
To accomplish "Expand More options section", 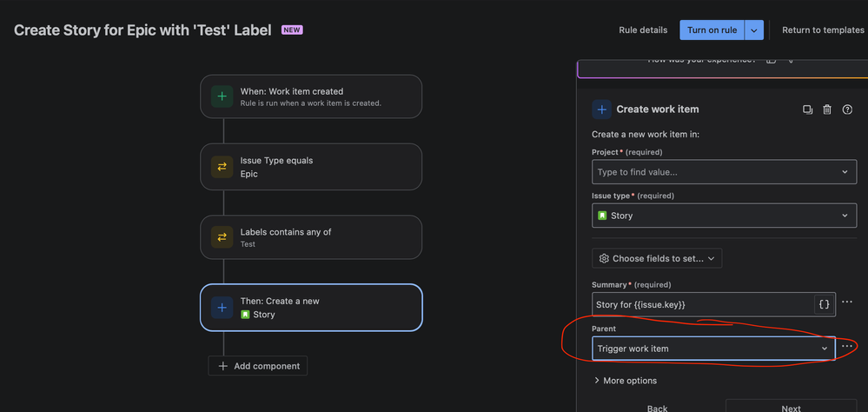I will [x=625, y=381].
